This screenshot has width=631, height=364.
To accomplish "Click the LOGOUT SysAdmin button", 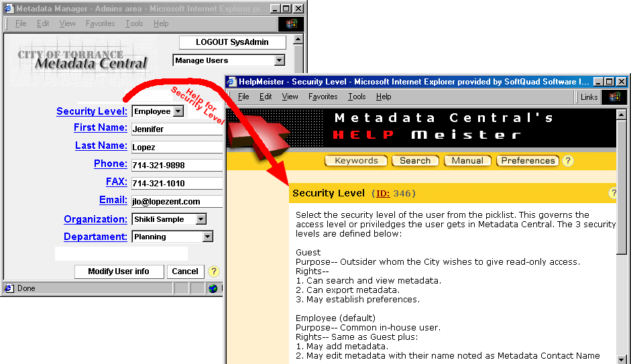I will click(x=232, y=42).
